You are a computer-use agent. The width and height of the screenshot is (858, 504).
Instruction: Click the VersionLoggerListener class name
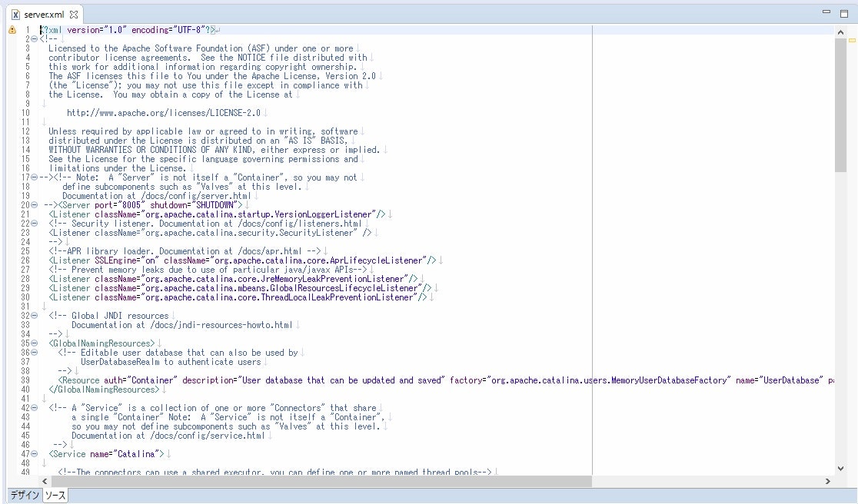click(324, 214)
